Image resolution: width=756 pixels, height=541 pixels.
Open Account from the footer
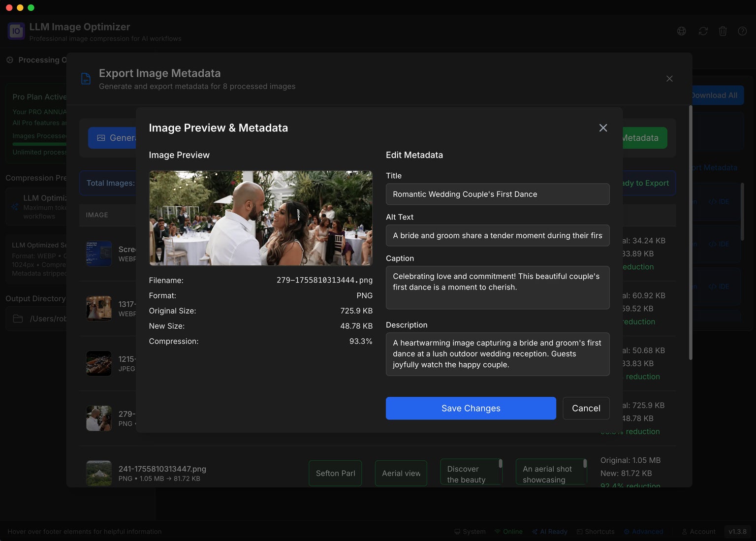(698, 532)
